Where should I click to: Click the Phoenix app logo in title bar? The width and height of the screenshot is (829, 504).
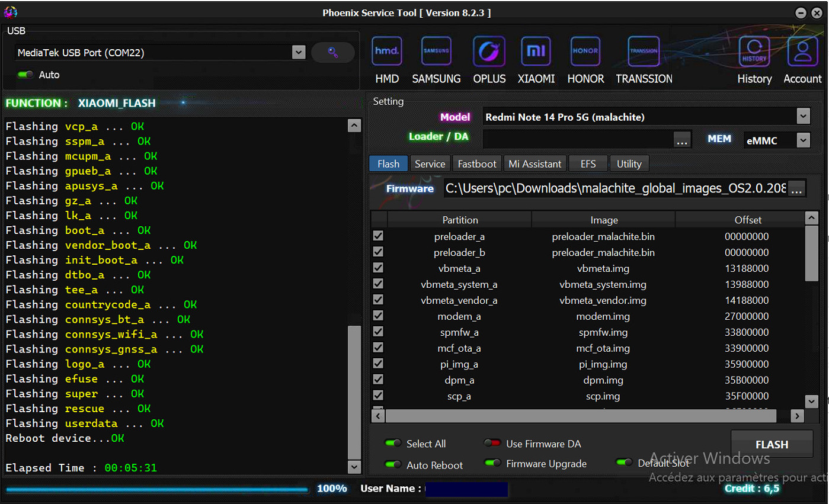click(x=10, y=12)
